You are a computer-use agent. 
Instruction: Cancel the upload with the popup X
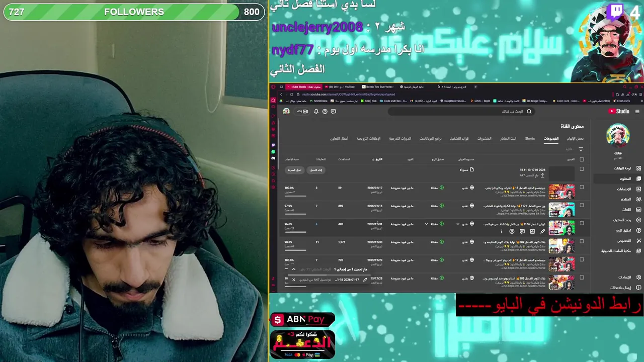coord(294,280)
